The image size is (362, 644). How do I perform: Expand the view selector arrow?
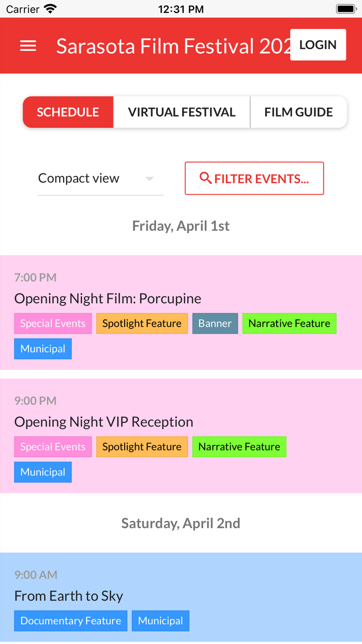[x=149, y=179]
